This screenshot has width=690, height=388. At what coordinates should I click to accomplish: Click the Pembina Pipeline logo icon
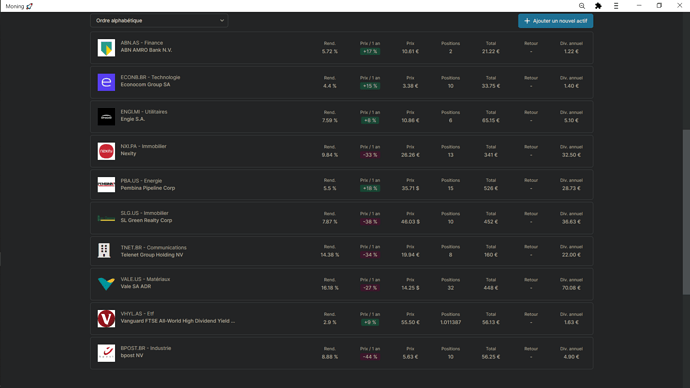(x=106, y=184)
